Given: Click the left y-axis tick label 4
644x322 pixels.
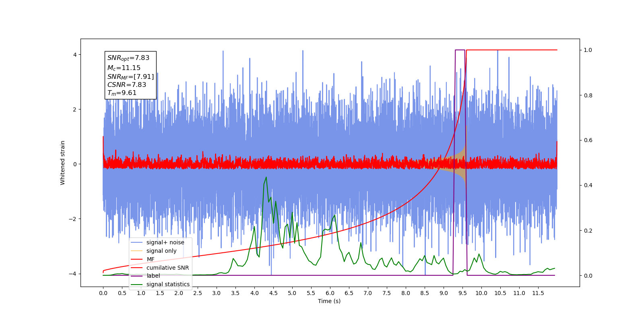Looking at the screenshot, I should click(75, 55).
